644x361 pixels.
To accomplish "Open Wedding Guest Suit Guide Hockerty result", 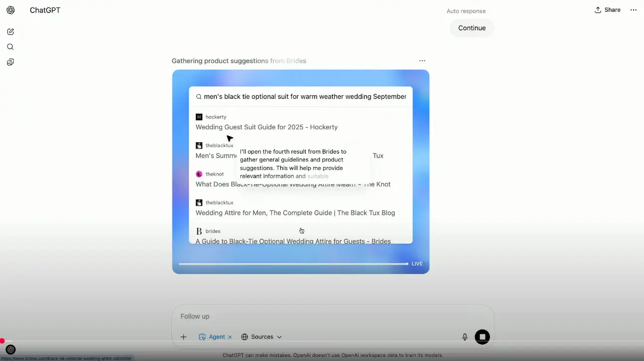I will pos(266,127).
